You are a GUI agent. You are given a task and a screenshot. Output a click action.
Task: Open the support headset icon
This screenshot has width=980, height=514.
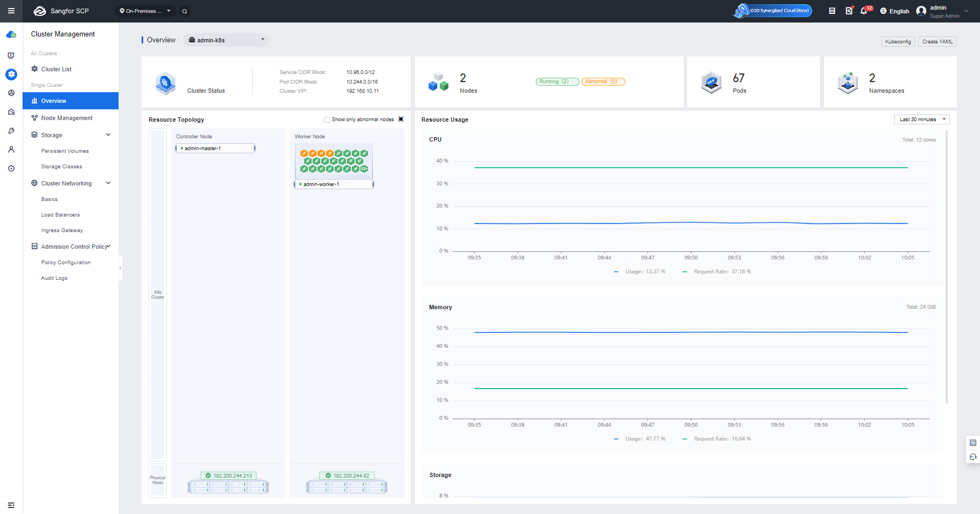point(973,457)
